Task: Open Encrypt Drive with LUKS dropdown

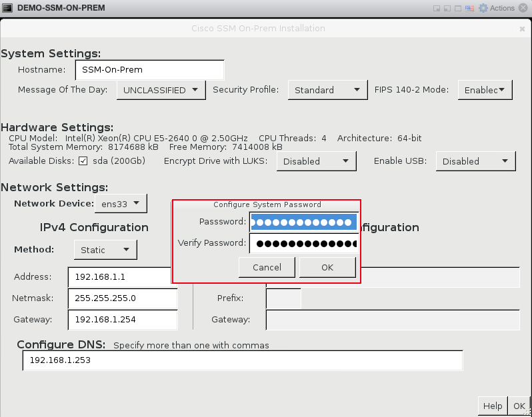Action: pos(316,161)
